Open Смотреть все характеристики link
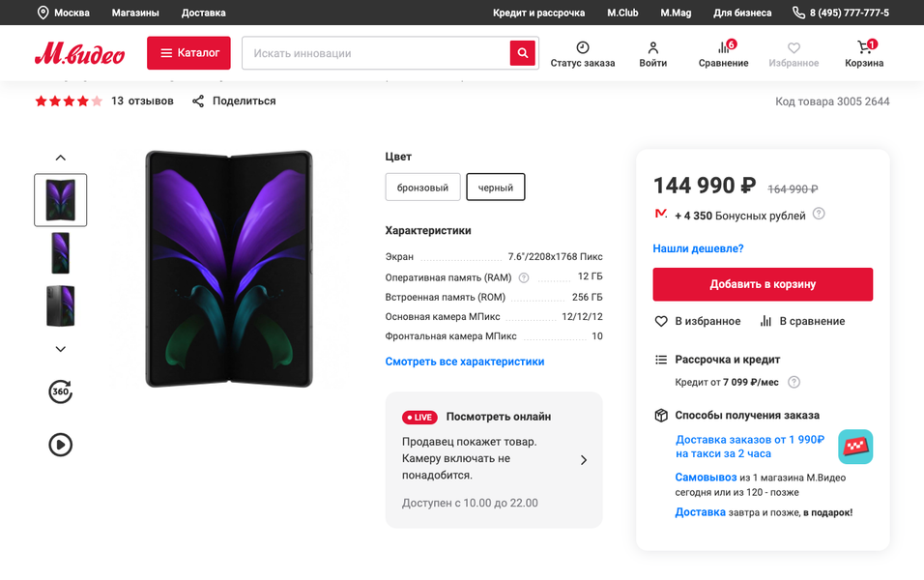The height and width of the screenshot is (580, 924). (465, 362)
